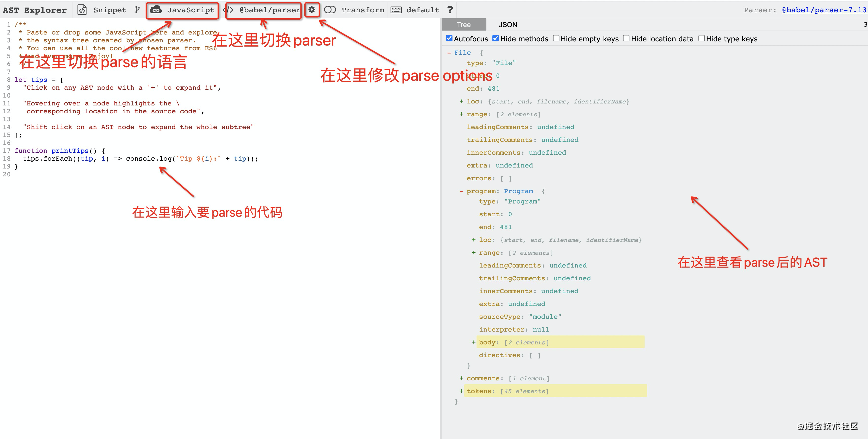Expand the File range node
The image size is (868, 439).
point(461,114)
